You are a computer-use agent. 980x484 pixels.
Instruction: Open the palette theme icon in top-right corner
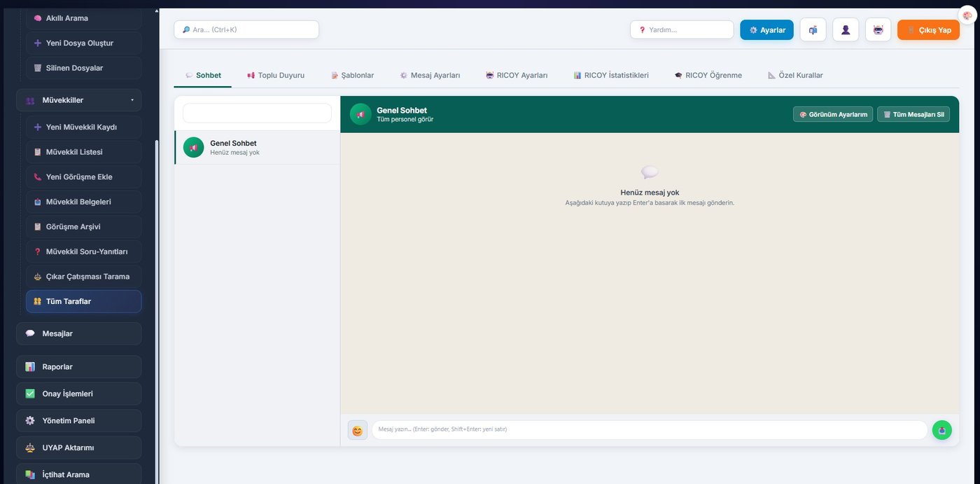[967, 15]
